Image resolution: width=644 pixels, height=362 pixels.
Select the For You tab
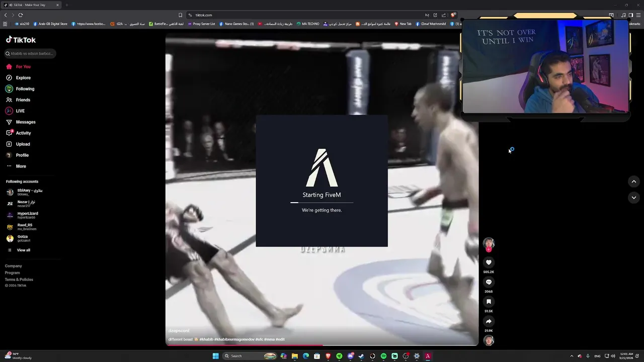pyautogui.click(x=18, y=67)
